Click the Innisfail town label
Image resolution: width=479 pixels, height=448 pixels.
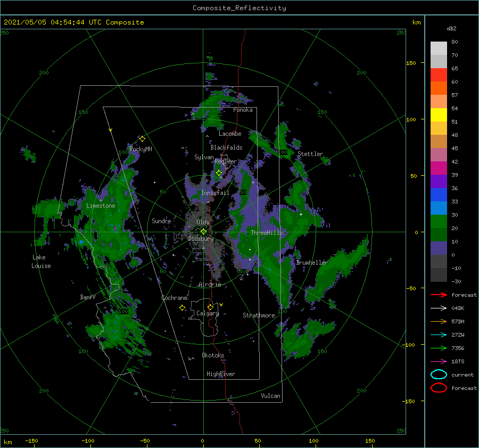click(215, 193)
